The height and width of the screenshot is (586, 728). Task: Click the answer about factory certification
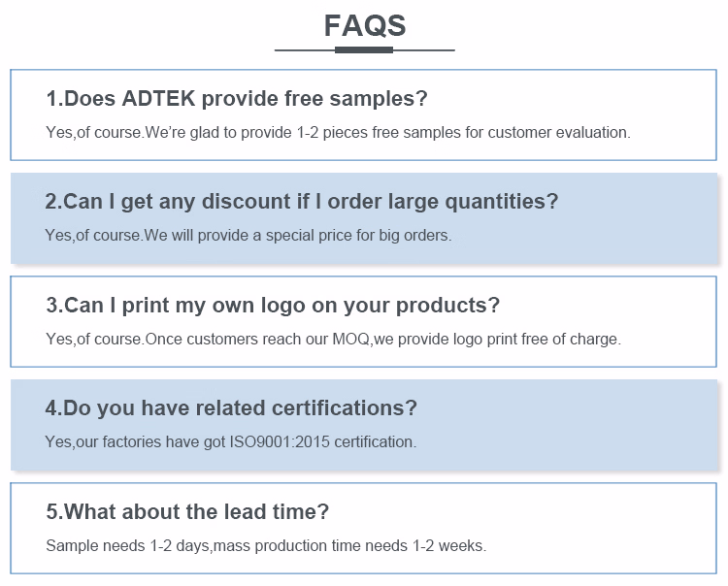click(x=231, y=441)
